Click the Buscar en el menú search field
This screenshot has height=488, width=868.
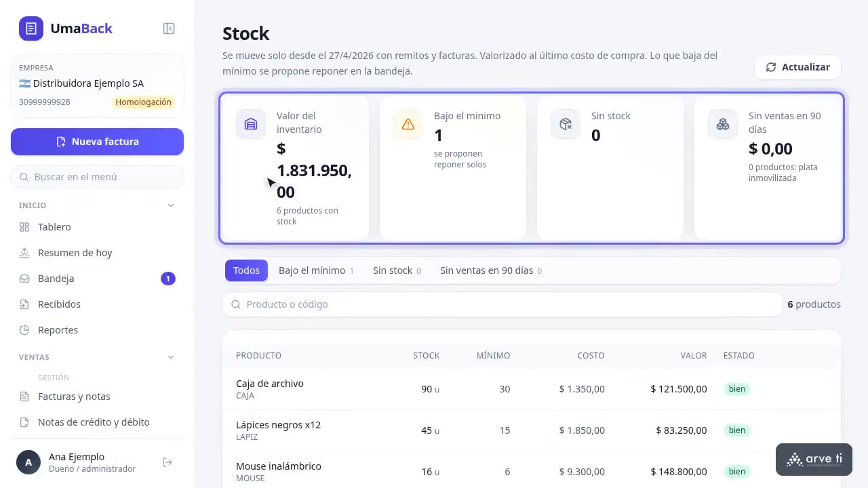point(97,177)
